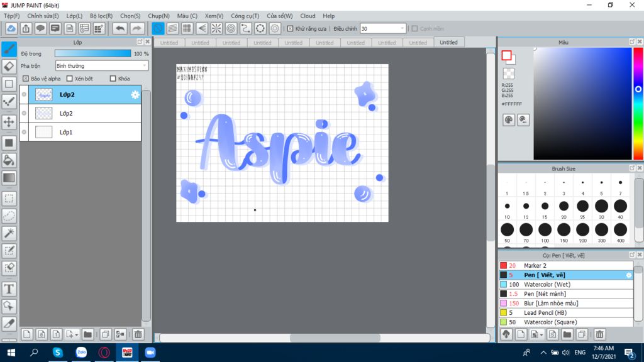644x362 pixels.
Task: Select Marker 2 brush
Action: click(566, 266)
